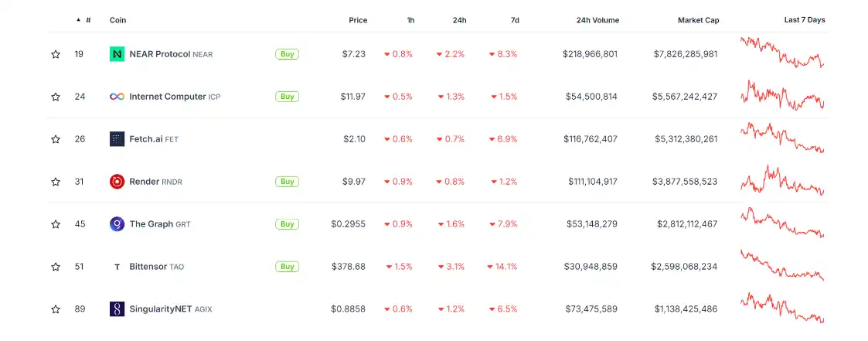This screenshot has width=868, height=341.
Task: Click the Bittensor TAO logo
Action: click(117, 267)
